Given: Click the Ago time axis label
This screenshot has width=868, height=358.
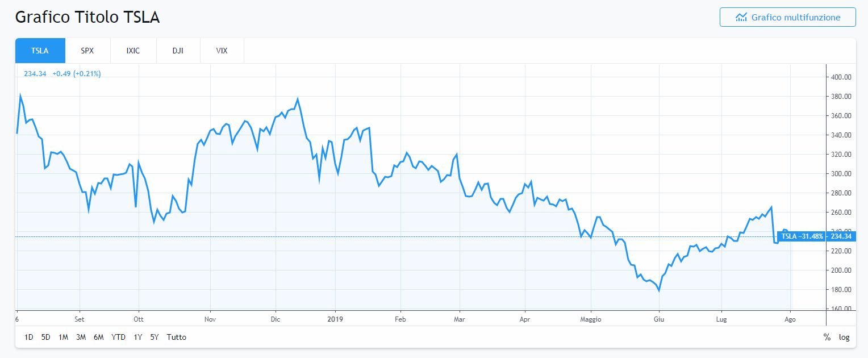Looking at the screenshot, I should [790, 319].
